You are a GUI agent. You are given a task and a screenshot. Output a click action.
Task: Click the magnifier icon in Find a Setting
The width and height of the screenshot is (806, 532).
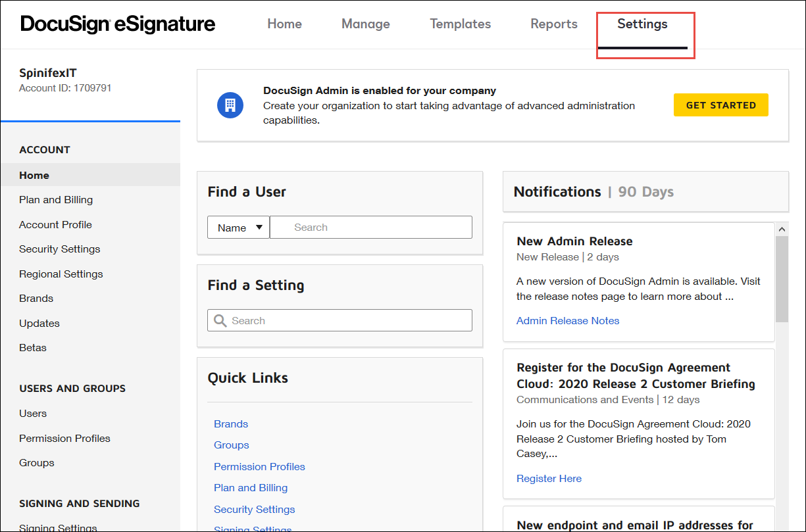tap(220, 321)
